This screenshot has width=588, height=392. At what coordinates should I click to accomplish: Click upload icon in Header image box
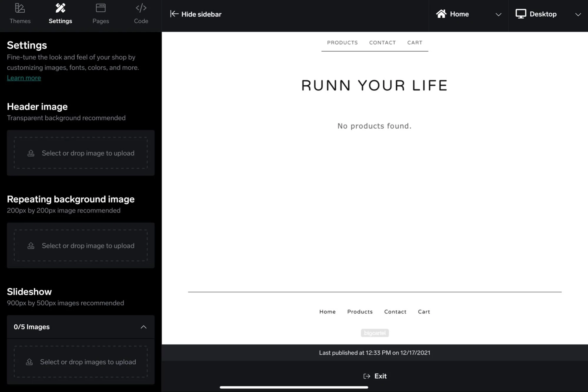(31, 153)
